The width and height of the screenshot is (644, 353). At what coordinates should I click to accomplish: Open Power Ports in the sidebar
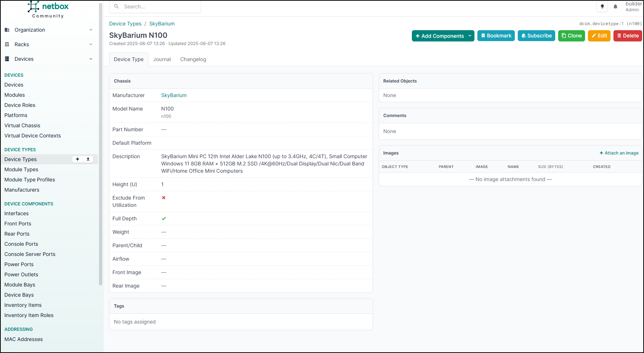(19, 264)
